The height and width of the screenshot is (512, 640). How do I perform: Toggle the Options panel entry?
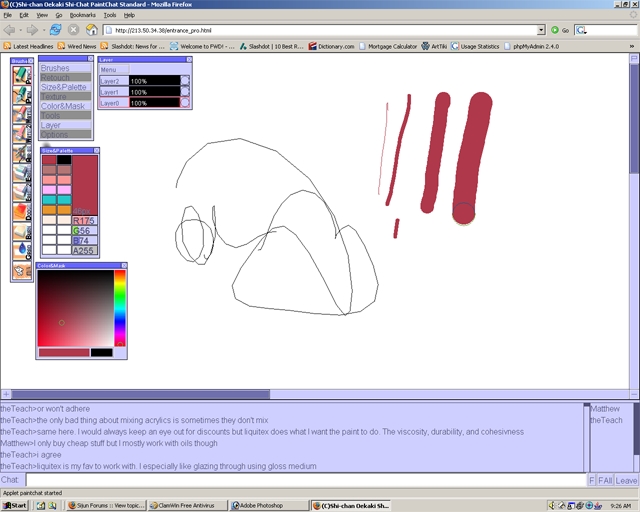click(x=65, y=134)
